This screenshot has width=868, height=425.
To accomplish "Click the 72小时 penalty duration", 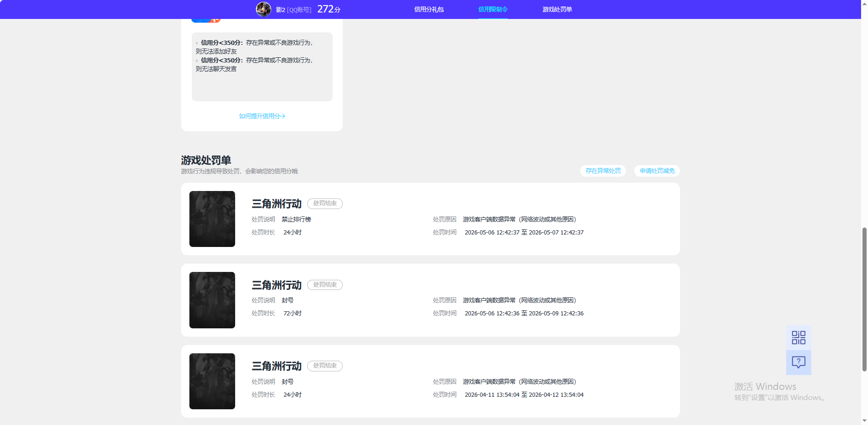I will [292, 314].
